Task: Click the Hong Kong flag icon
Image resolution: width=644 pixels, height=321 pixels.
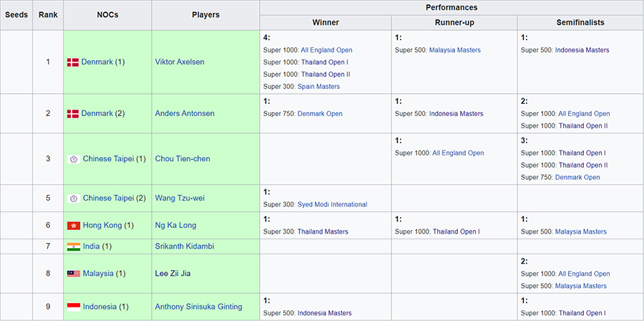Action: [x=74, y=226]
